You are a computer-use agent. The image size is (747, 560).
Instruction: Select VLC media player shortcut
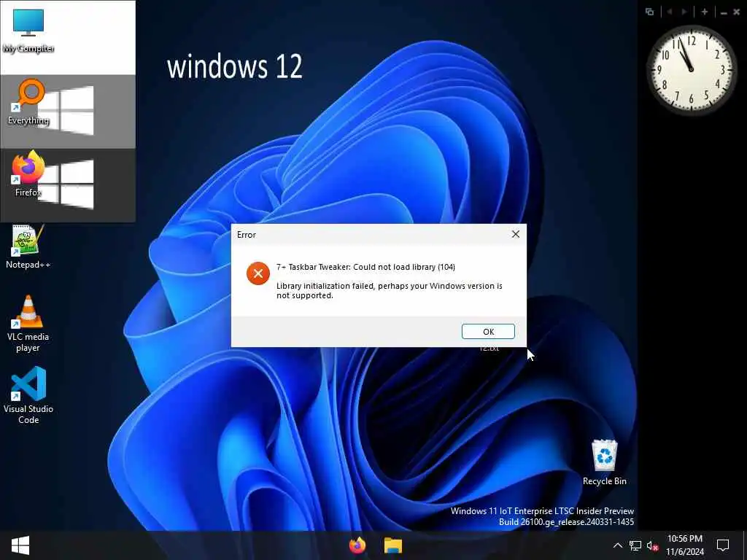tap(28, 324)
